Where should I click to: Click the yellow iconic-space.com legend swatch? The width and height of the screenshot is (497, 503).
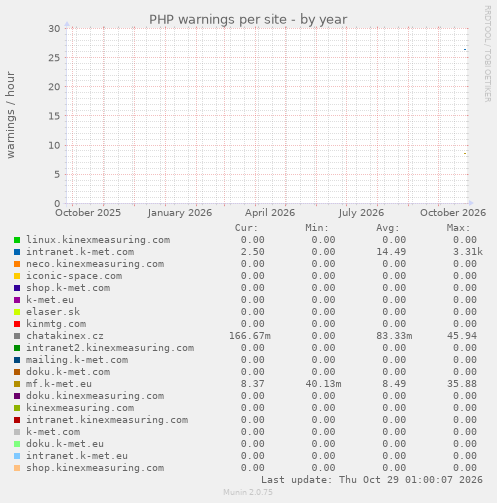pos(17,276)
